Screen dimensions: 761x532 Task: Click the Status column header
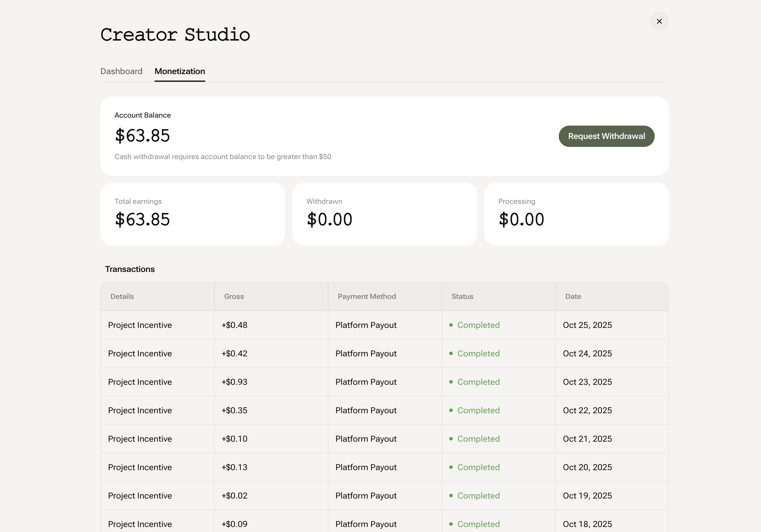click(462, 296)
